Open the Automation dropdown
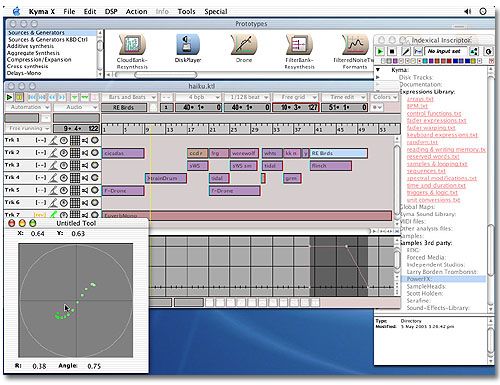500x385 pixels. (x=28, y=107)
